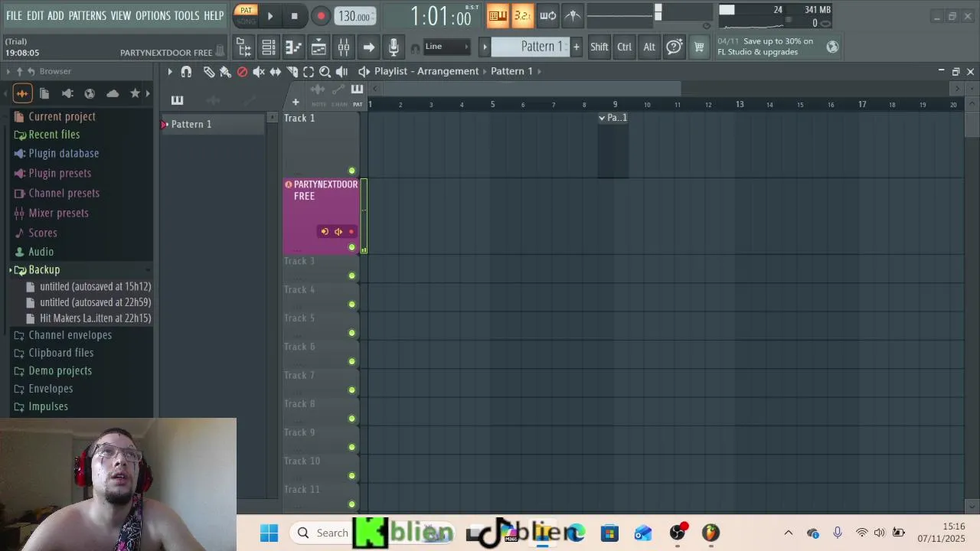The width and height of the screenshot is (980, 551).
Task: Click the Record button in transport
Action: [321, 15]
